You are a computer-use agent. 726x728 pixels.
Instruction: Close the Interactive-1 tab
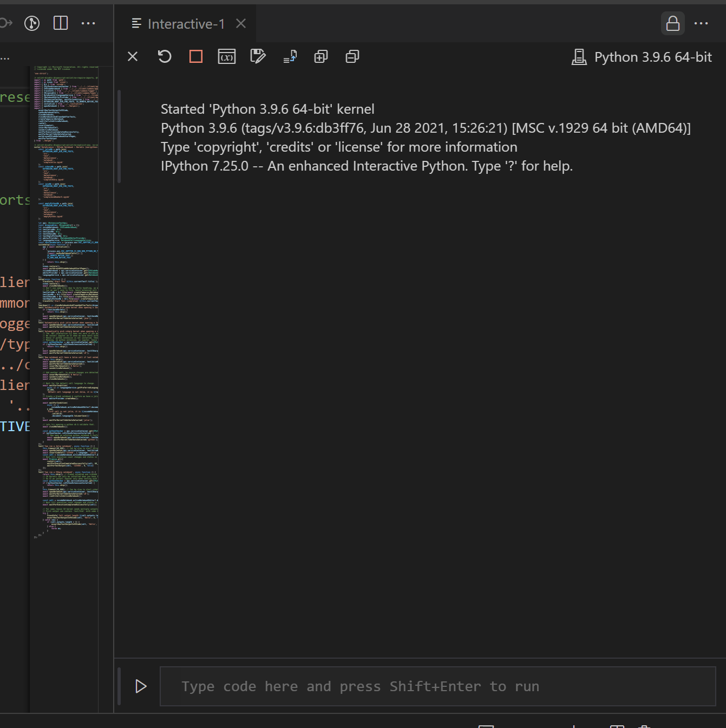click(x=241, y=24)
